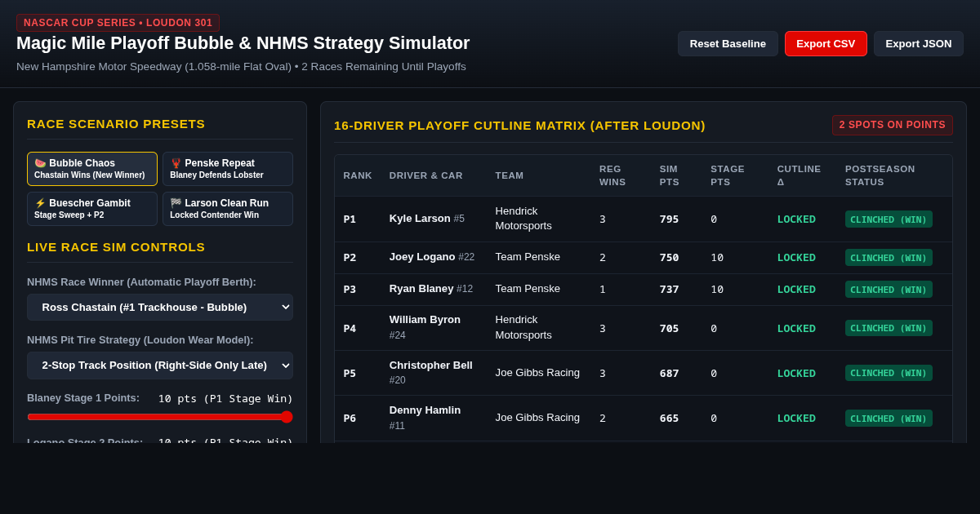
Task: Click the watermelon icon on Bubble Chaos preset
Action: (40, 163)
